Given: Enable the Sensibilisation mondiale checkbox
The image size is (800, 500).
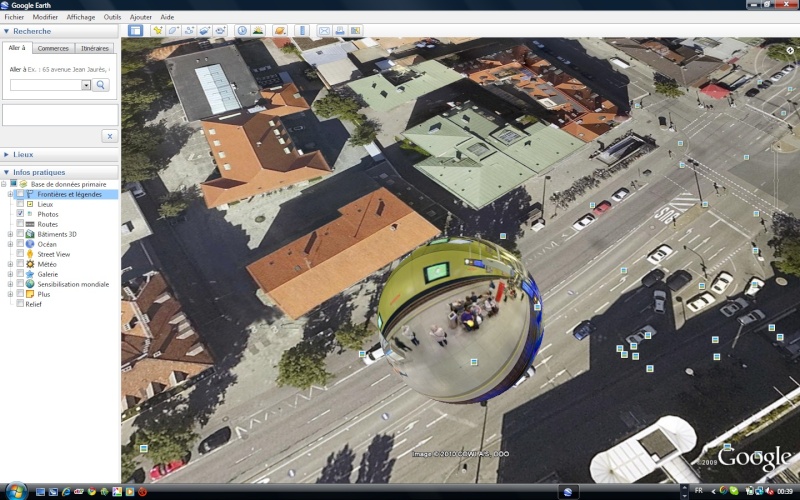Looking at the screenshot, I should tap(20, 284).
